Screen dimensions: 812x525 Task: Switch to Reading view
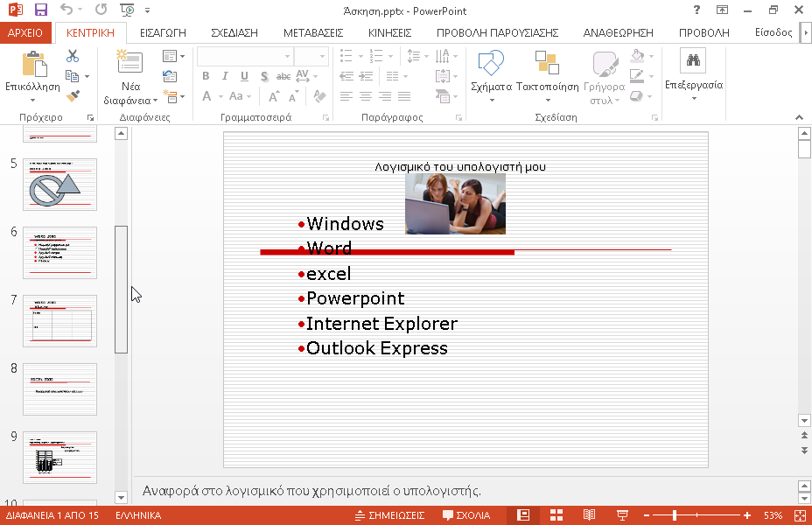point(590,515)
